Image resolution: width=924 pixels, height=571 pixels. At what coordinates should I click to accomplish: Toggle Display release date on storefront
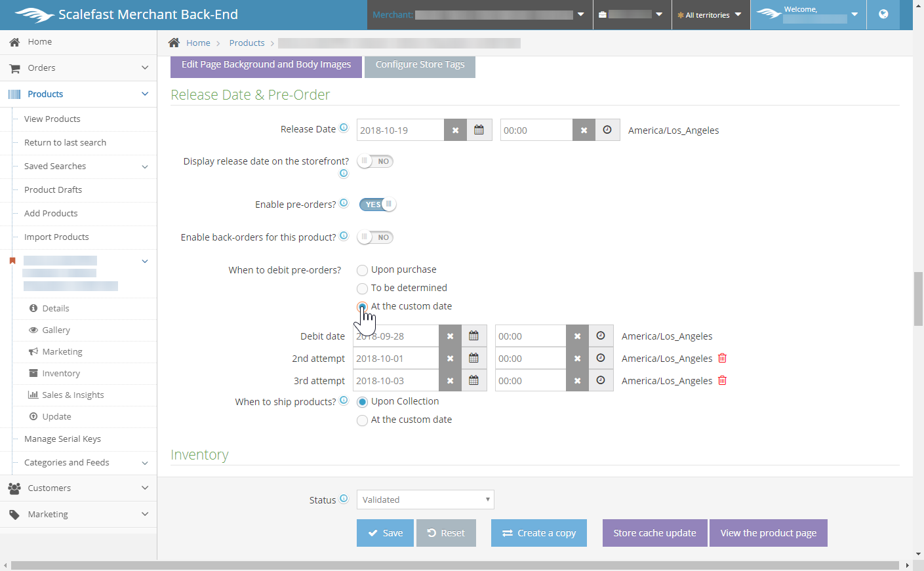tap(376, 161)
